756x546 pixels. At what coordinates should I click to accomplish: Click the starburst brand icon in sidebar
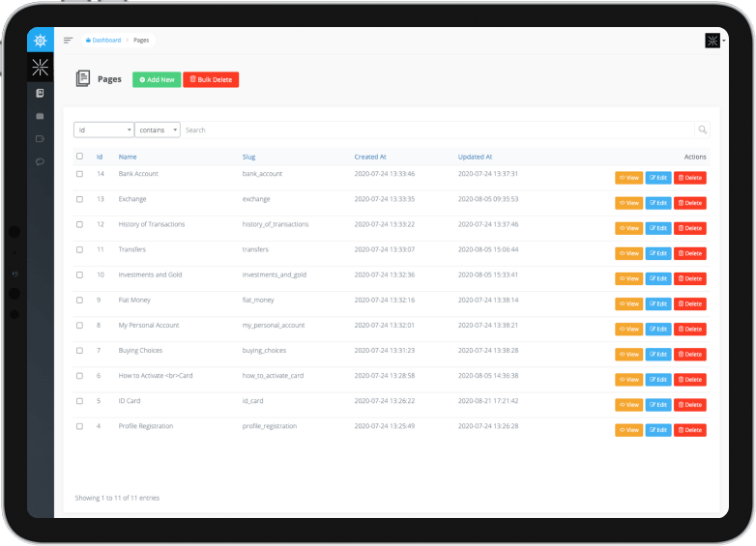40,67
